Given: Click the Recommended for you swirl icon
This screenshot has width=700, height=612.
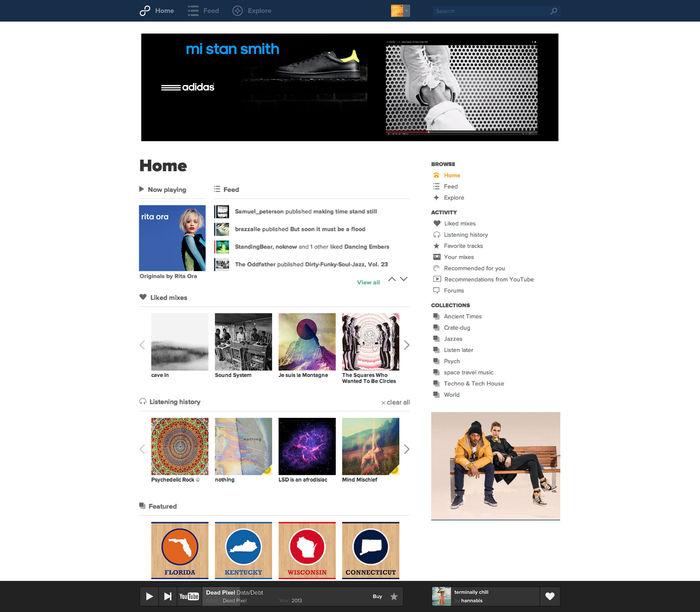Looking at the screenshot, I should tap(436, 268).
